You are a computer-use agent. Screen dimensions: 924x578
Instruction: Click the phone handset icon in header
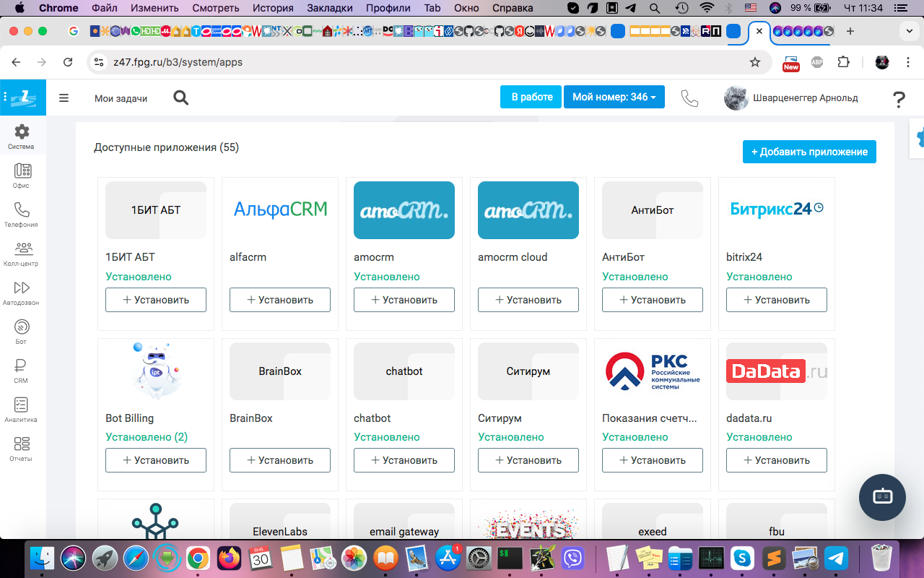pyautogui.click(x=689, y=98)
